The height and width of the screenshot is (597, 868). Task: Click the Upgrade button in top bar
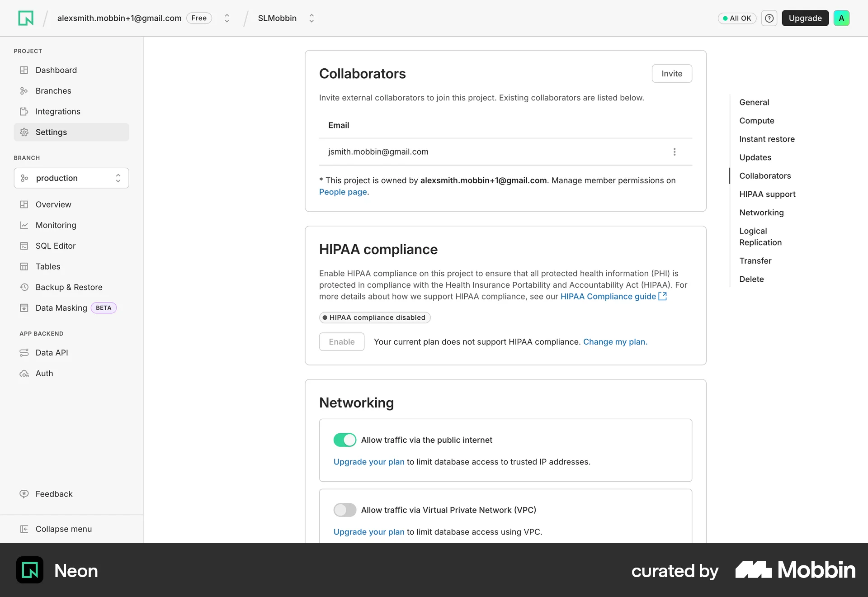tap(805, 18)
